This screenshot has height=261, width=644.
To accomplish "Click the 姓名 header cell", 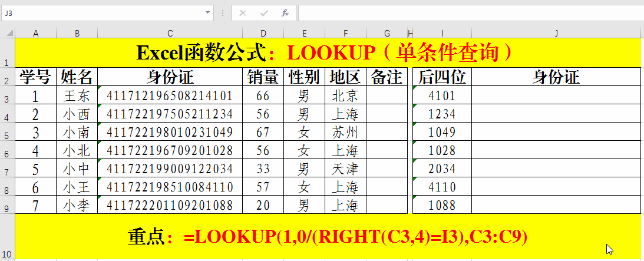I will point(77,77).
